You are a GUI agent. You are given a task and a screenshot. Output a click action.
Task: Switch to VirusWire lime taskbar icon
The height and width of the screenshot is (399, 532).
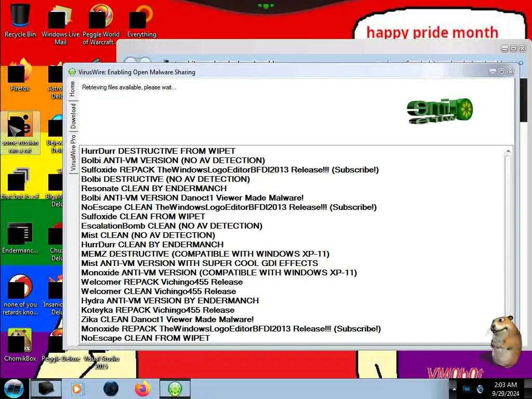click(x=175, y=389)
